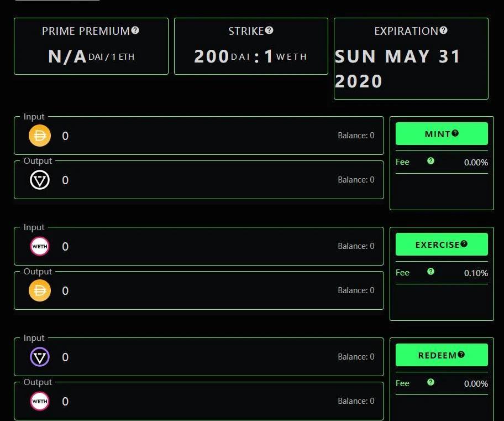Screen dimensions: 504x421
Task: Click the Prime token icon in Mint output
Action: [x=40, y=180]
